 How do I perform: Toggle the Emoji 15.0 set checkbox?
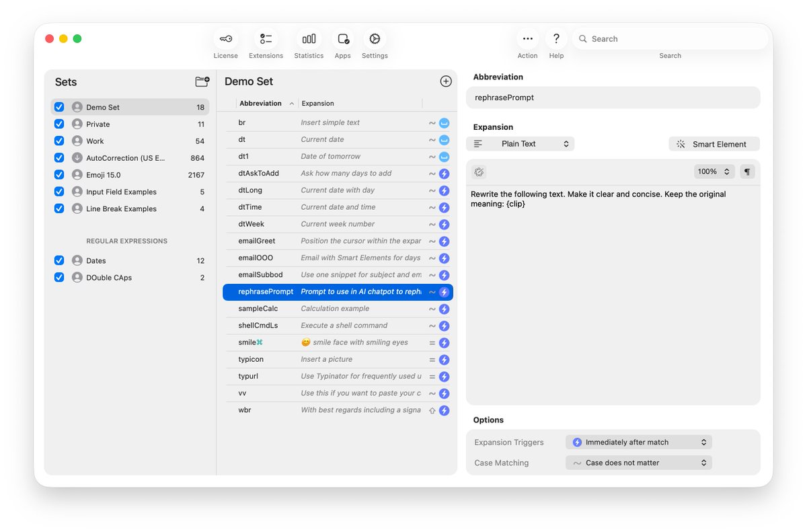[59, 175]
